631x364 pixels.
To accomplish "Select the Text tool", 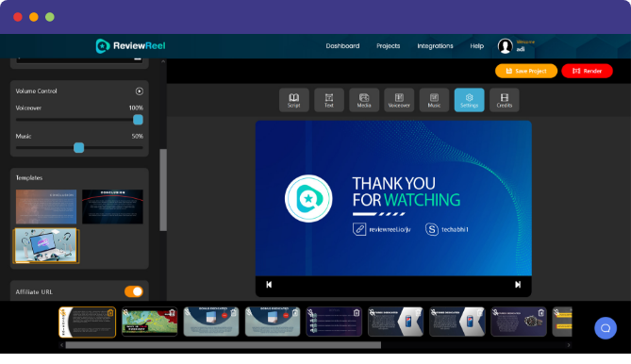I will coord(329,100).
